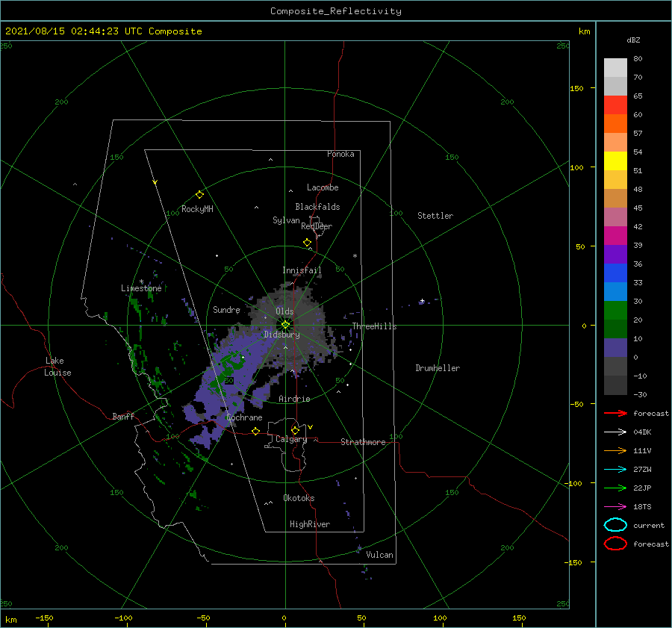Click the Vulcan town label
The image size is (672, 628).
380,555
